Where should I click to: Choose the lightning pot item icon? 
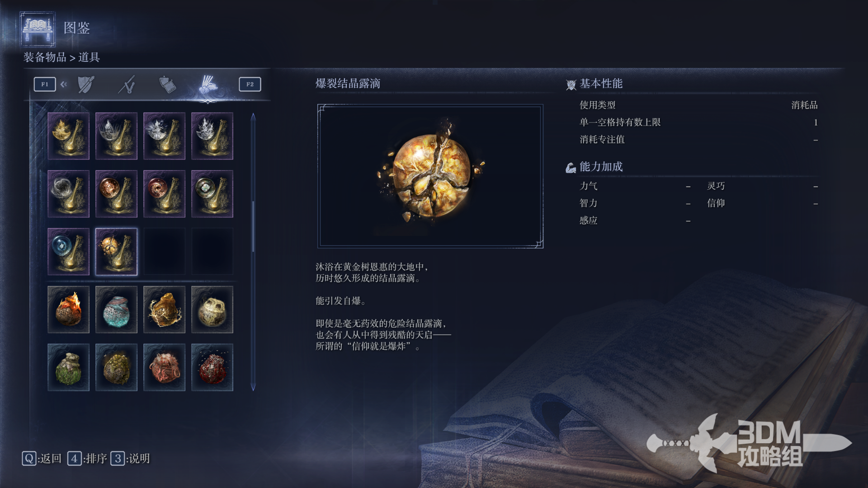point(164,310)
